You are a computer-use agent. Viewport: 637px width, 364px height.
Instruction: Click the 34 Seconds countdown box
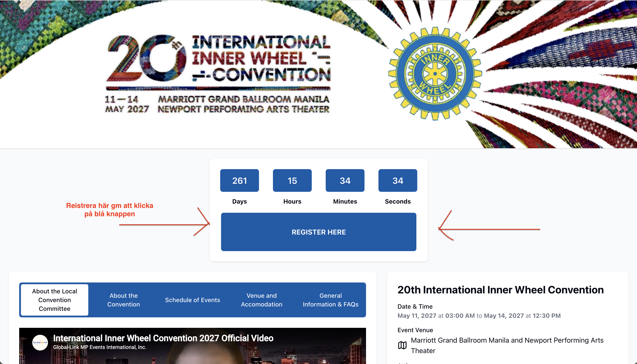(398, 180)
